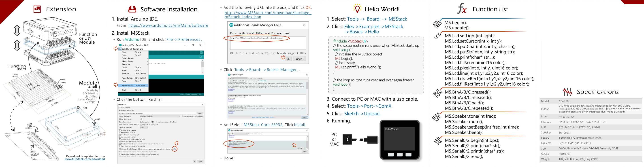Click the M5Stack device middle button
The height and width of the screenshot is (167, 644).
pos(399,155)
